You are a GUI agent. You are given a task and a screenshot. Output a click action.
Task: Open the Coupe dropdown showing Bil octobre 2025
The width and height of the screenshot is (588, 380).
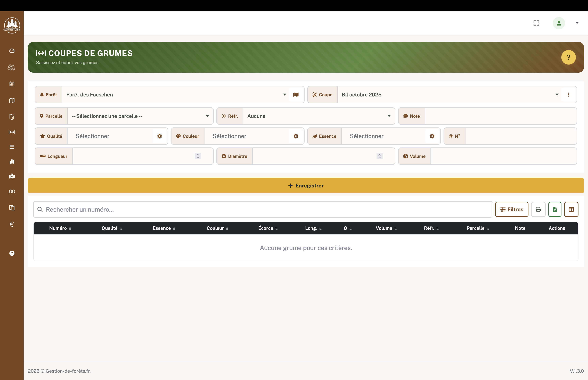pyautogui.click(x=449, y=95)
